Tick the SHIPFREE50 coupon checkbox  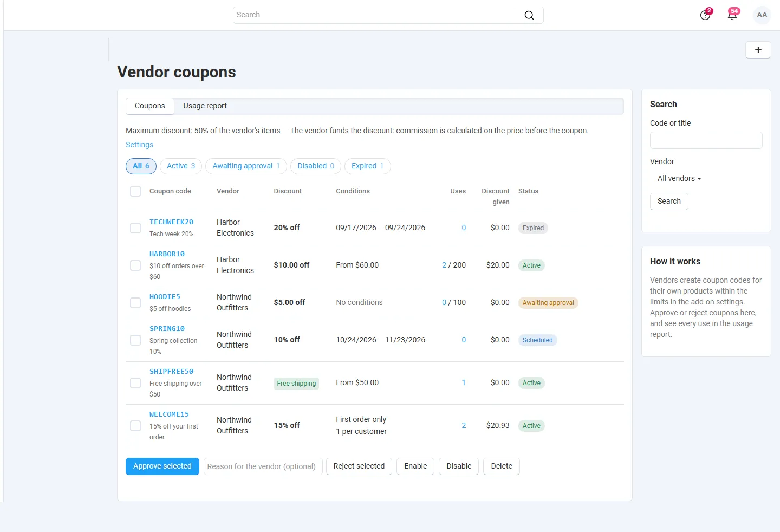(135, 383)
